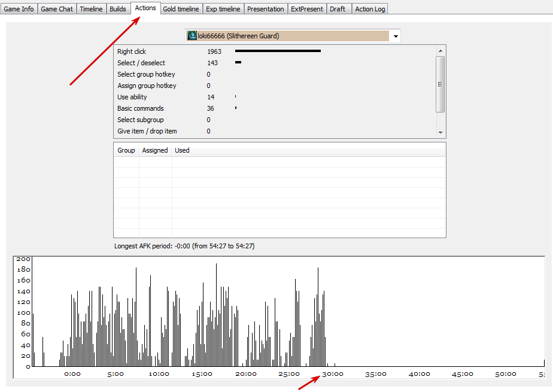Click the 0:00 mark on the graph axis
This screenshot has width=553, height=392.
(72, 374)
